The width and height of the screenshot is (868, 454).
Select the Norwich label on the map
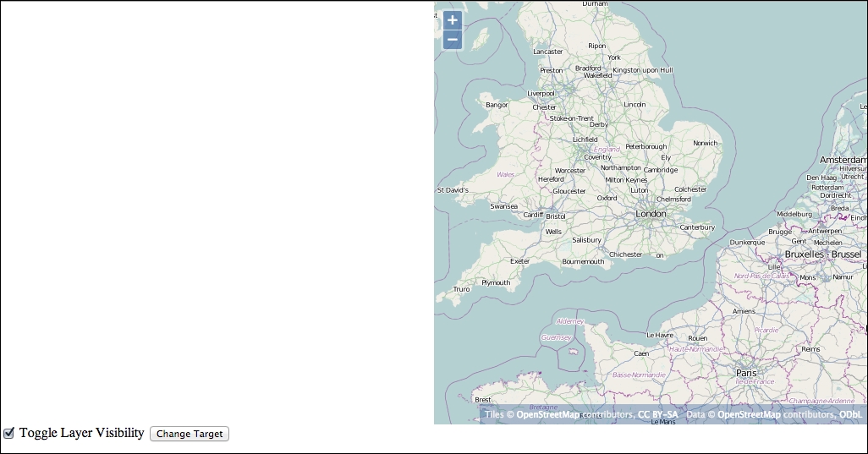pos(705,143)
